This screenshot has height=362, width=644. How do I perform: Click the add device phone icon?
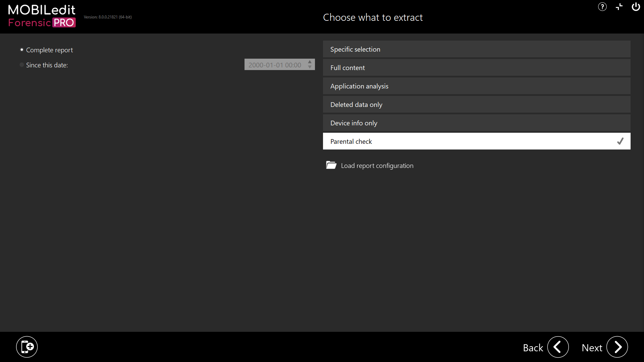click(x=27, y=347)
